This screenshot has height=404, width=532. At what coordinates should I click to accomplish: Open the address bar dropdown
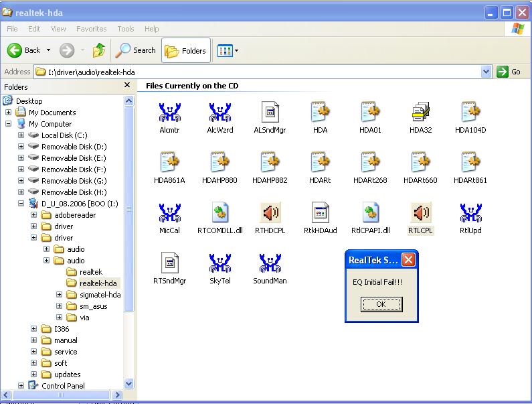click(x=486, y=72)
